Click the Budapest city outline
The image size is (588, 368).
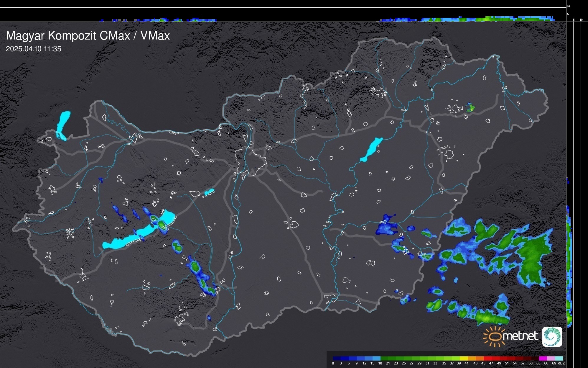pyautogui.click(x=251, y=161)
